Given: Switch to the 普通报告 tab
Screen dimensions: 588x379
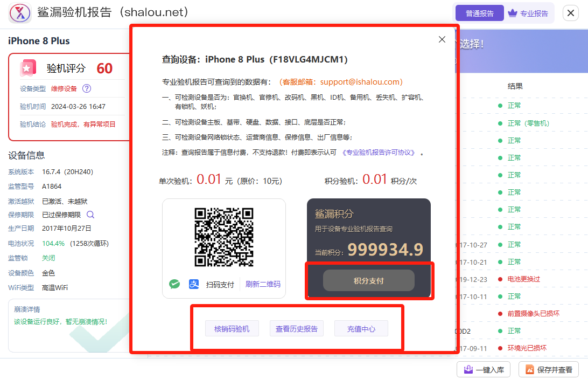Looking at the screenshot, I should point(479,13).
